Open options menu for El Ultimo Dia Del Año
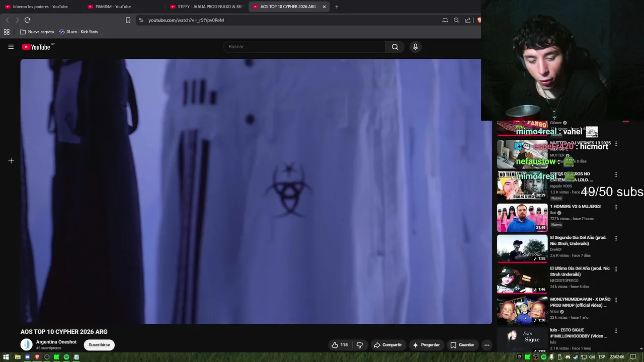Screen dimensions: 644x362 point(616,269)
